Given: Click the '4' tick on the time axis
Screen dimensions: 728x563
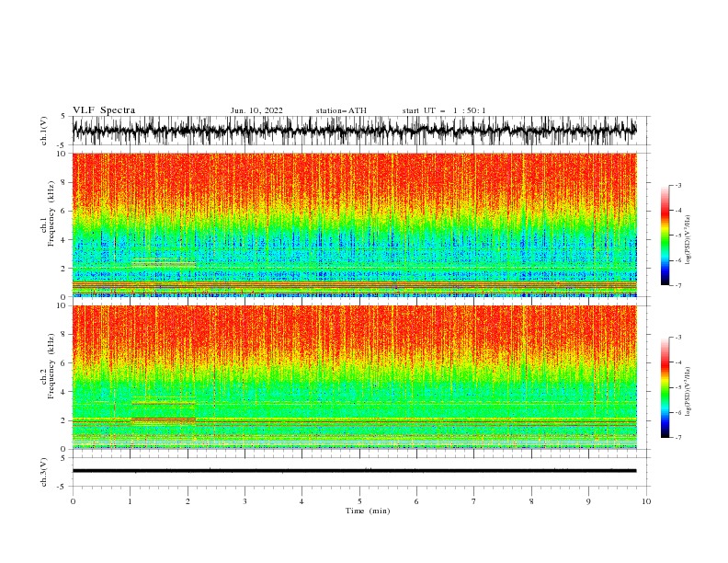Looking at the screenshot, I should [301, 501].
